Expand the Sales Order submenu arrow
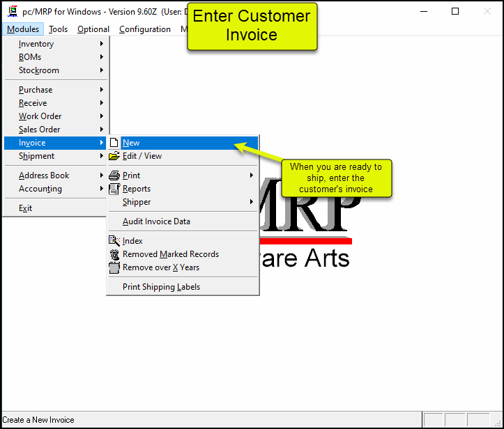The image size is (504, 429). (102, 130)
